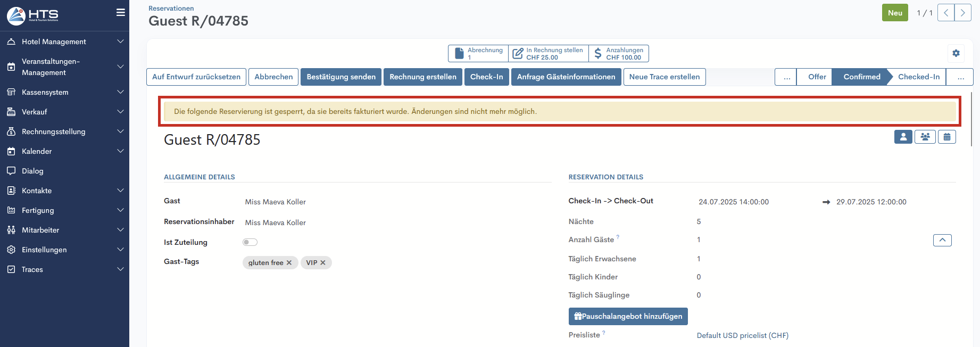Click the Bestätigung senden button

pyautogui.click(x=341, y=77)
